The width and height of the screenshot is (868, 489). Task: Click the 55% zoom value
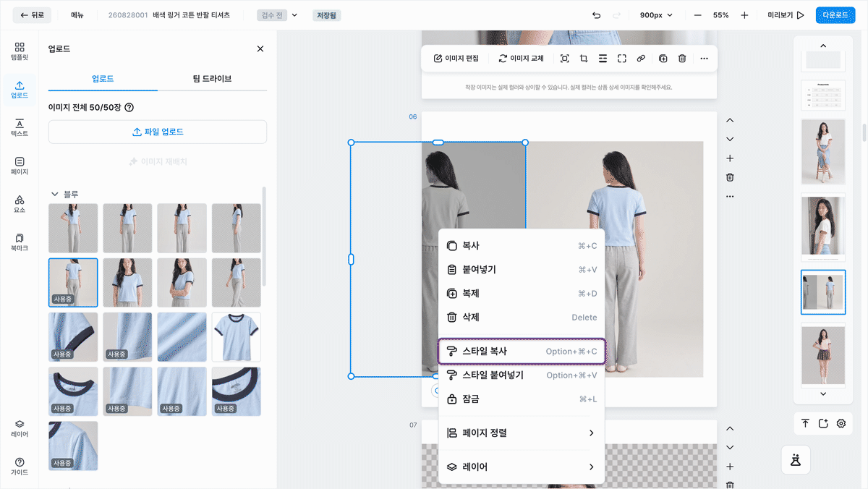(720, 15)
